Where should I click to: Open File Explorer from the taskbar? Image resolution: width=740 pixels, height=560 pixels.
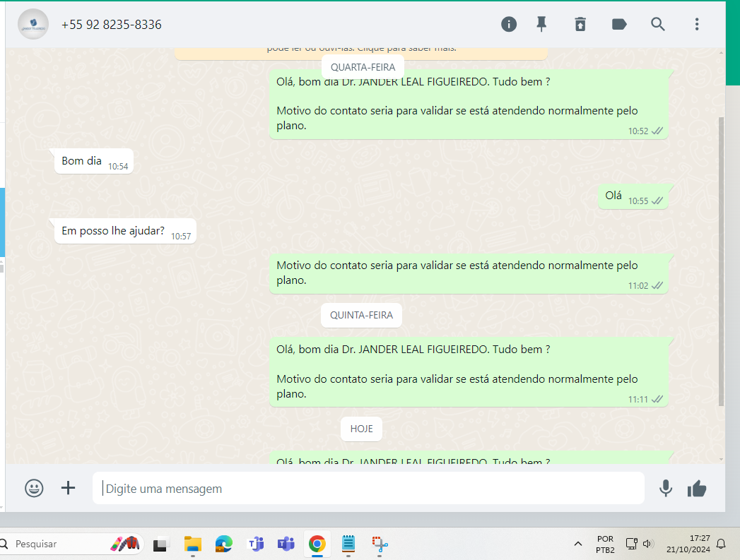[x=192, y=544]
